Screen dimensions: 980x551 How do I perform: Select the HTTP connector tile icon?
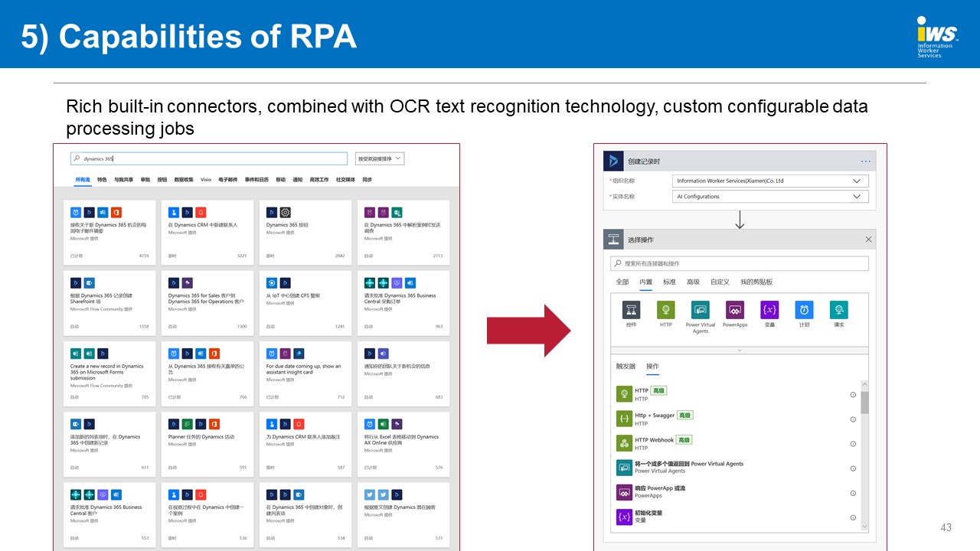[666, 309]
